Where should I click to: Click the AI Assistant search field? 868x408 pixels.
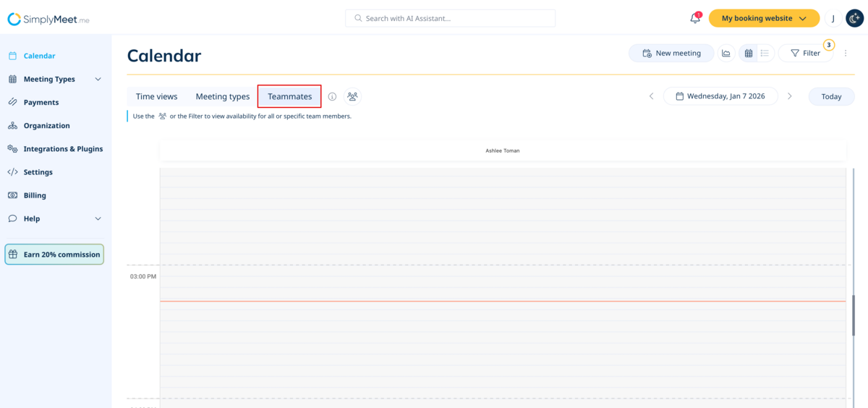450,18
